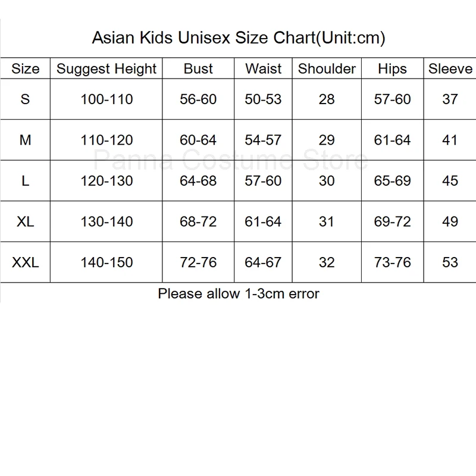Select the sleeve value 37 cell
The width and height of the screenshot is (476, 476).
coord(450,99)
